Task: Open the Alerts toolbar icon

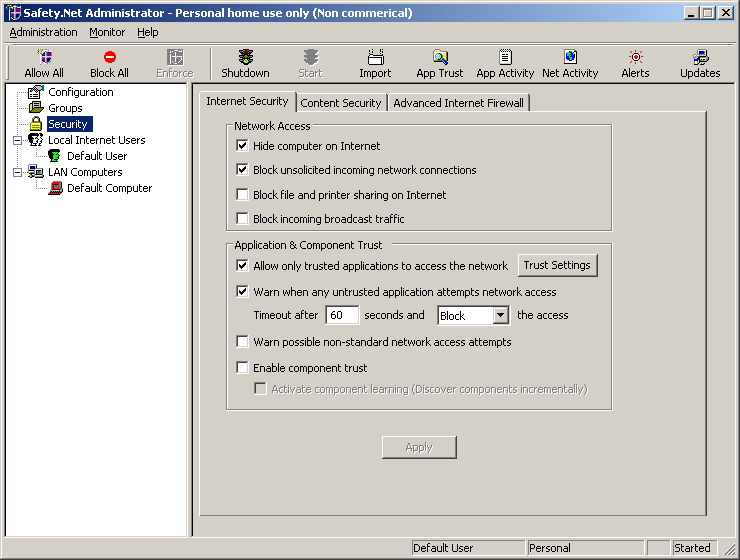Action: tap(636, 57)
